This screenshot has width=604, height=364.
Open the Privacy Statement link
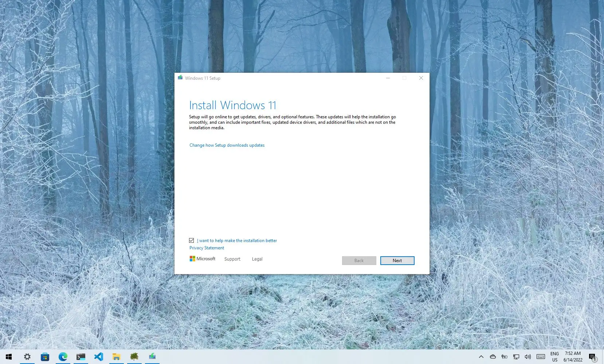tap(207, 248)
